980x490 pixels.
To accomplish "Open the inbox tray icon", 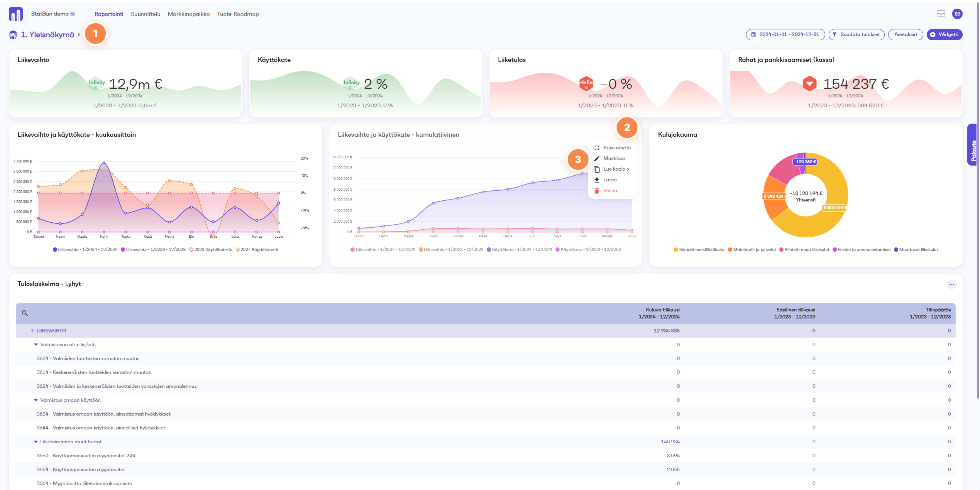I will [941, 14].
